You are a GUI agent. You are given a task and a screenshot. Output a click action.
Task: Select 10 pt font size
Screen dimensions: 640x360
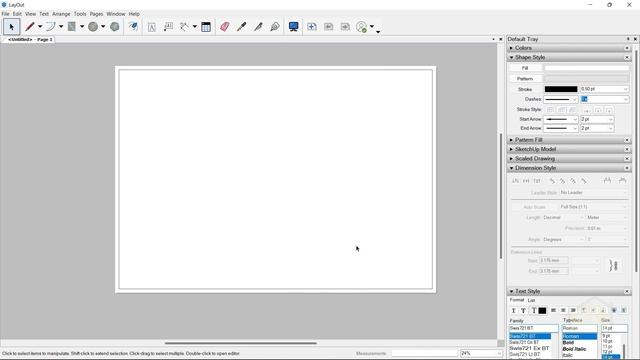point(607,341)
